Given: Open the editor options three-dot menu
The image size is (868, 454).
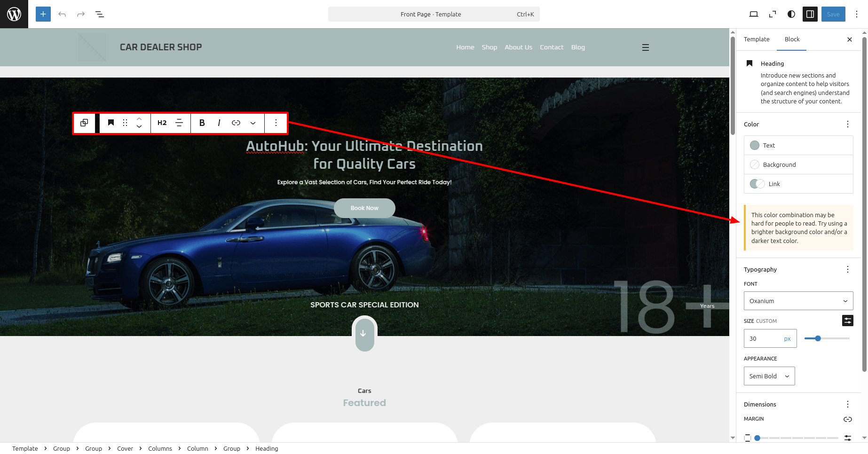Looking at the screenshot, I should click(857, 14).
